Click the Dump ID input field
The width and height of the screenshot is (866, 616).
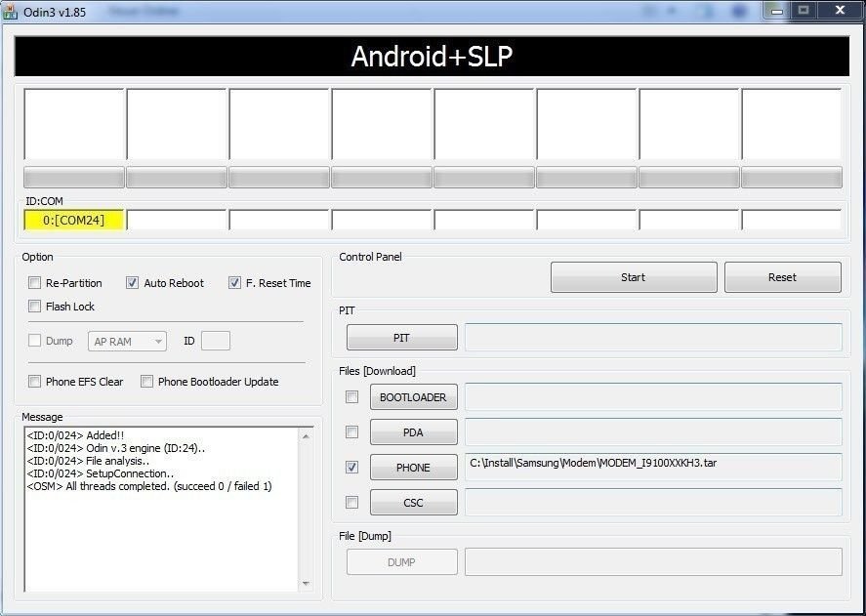click(216, 341)
